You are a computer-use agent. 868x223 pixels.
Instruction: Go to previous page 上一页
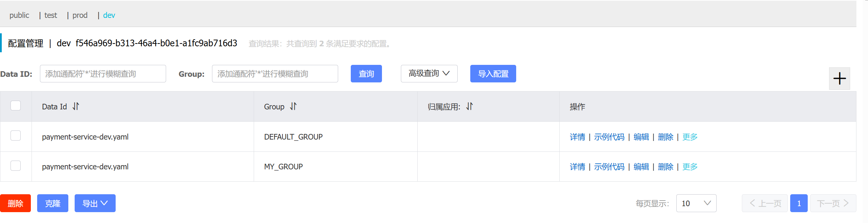765,203
